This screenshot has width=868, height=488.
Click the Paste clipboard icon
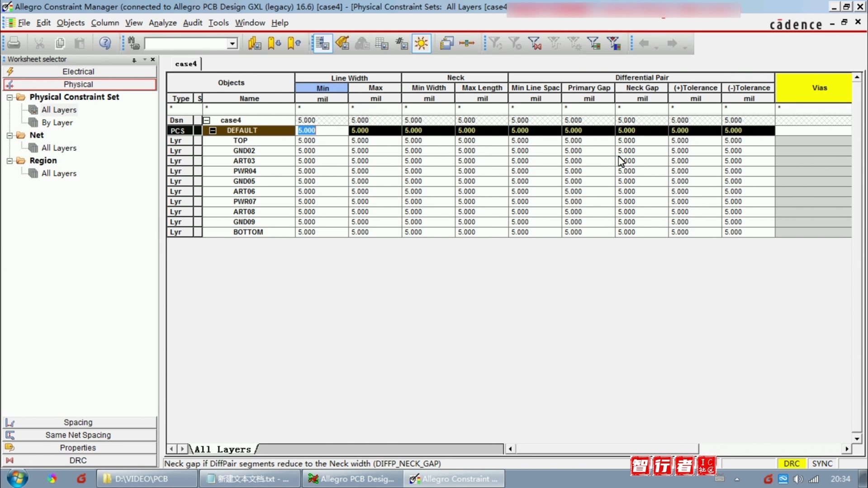(x=80, y=43)
